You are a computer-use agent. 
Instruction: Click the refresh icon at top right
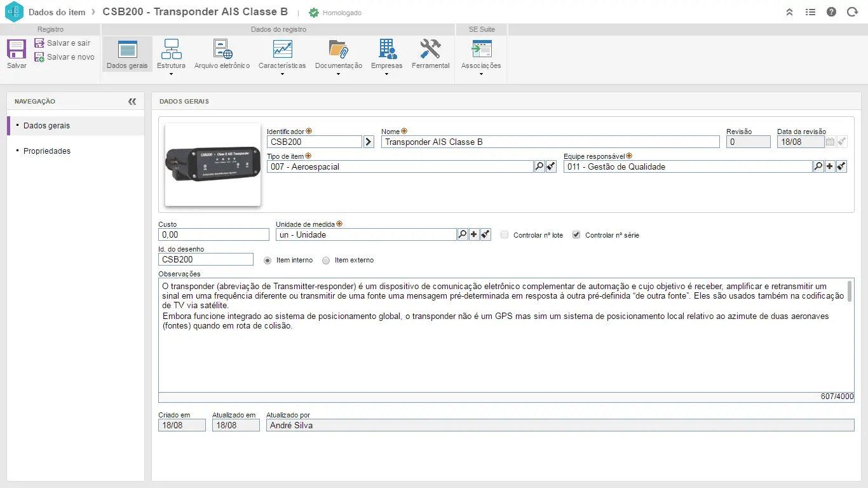coord(852,12)
